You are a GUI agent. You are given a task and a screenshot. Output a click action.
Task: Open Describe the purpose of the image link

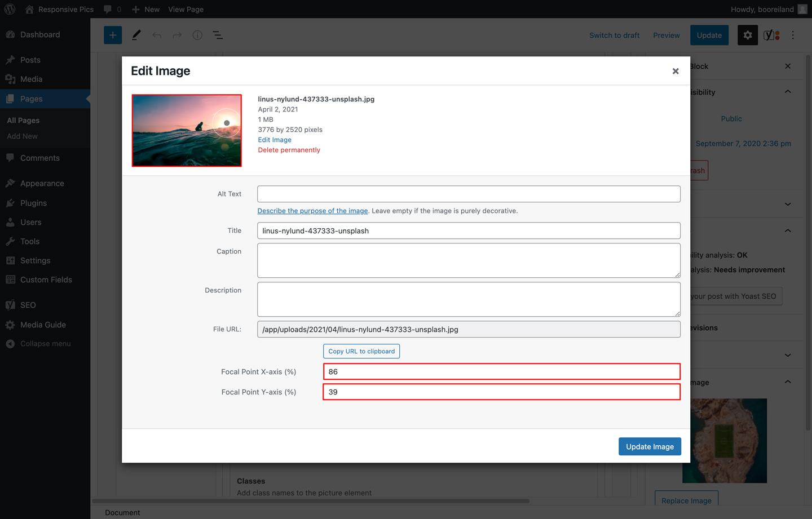(312, 211)
